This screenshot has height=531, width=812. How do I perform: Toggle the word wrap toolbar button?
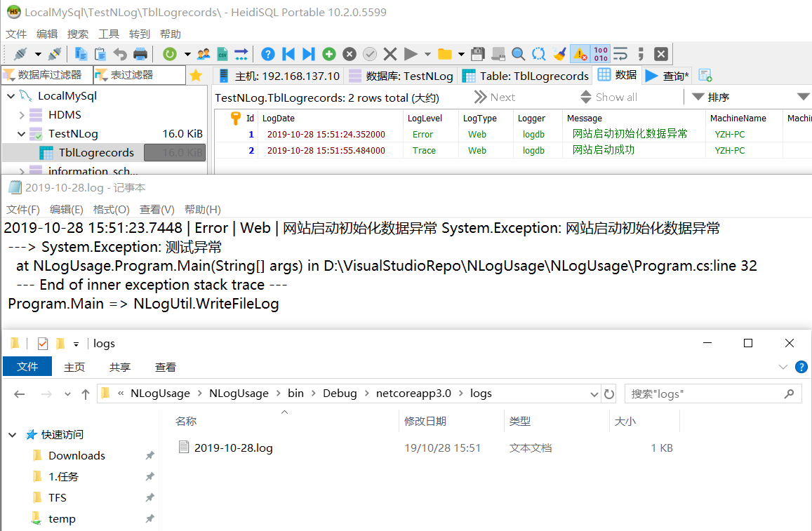(x=620, y=54)
